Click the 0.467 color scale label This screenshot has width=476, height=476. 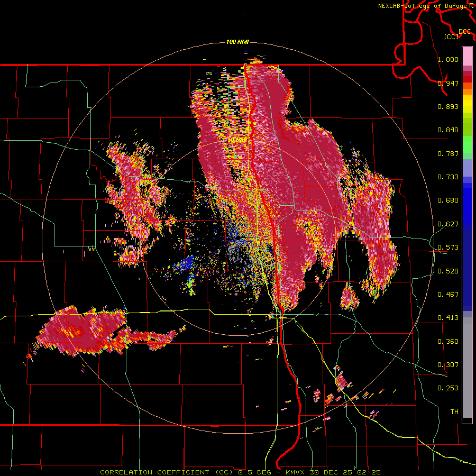(x=448, y=295)
